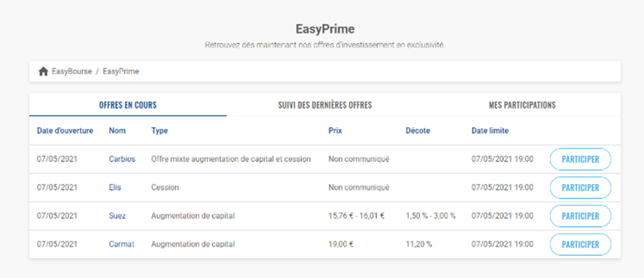
Task: Click the Date limite column header
Action: pos(490,131)
